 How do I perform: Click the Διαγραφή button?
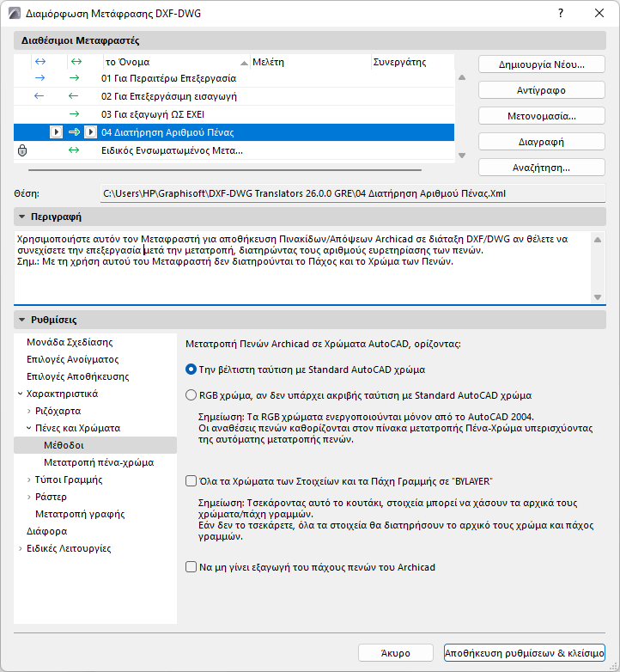point(542,142)
